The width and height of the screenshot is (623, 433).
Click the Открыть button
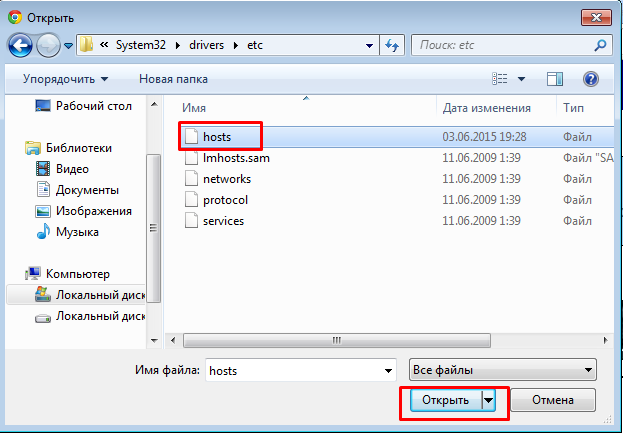coord(445,400)
